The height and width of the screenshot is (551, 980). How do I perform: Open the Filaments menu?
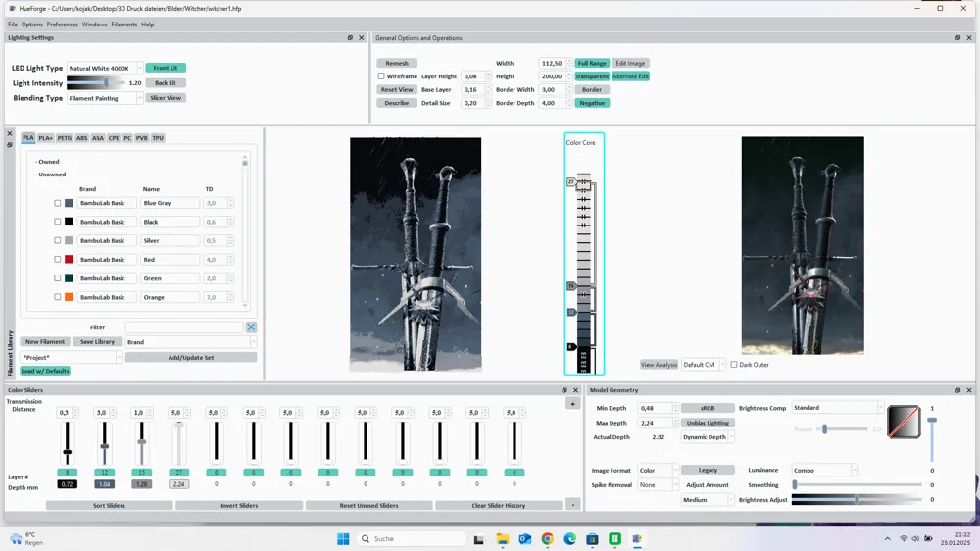tap(123, 25)
